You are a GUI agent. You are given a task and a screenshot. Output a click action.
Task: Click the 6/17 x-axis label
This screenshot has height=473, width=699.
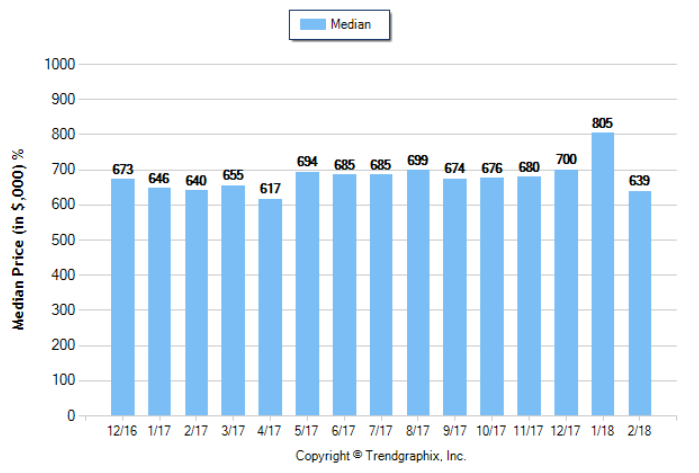pos(343,431)
